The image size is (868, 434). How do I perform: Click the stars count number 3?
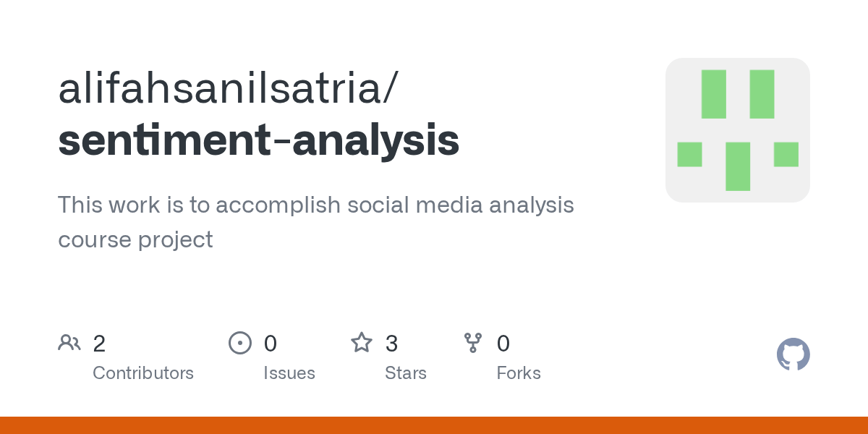click(x=391, y=344)
